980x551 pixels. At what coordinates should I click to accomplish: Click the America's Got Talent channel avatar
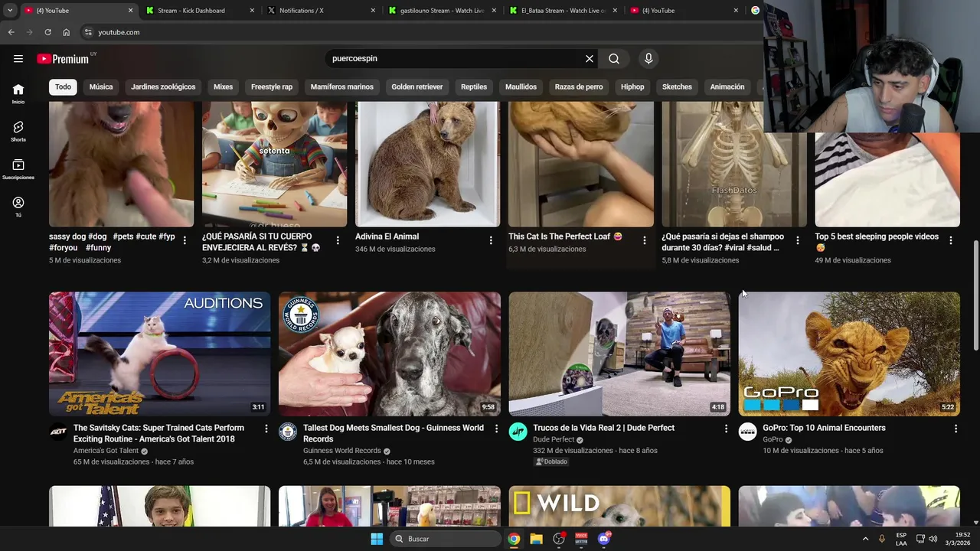pyautogui.click(x=58, y=432)
